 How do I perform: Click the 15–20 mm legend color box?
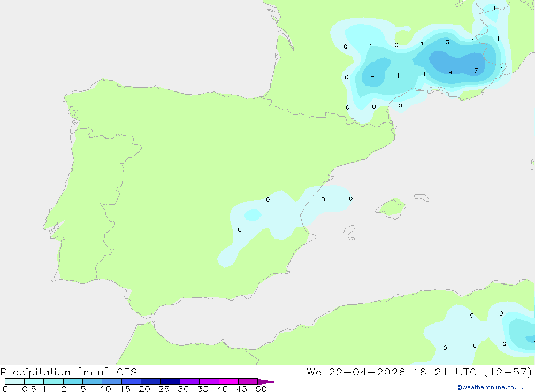pyautogui.click(x=131, y=381)
